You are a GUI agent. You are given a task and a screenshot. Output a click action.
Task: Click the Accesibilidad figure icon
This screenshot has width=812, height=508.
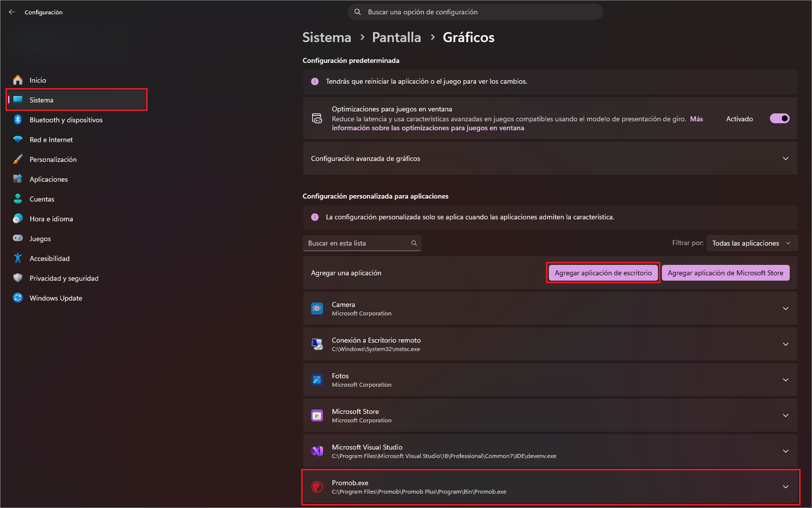pyautogui.click(x=18, y=258)
